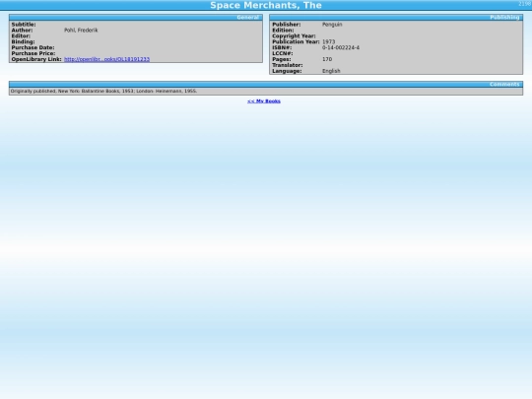532x399 pixels.
Task: Click the Editor label
Action: tap(21, 36)
